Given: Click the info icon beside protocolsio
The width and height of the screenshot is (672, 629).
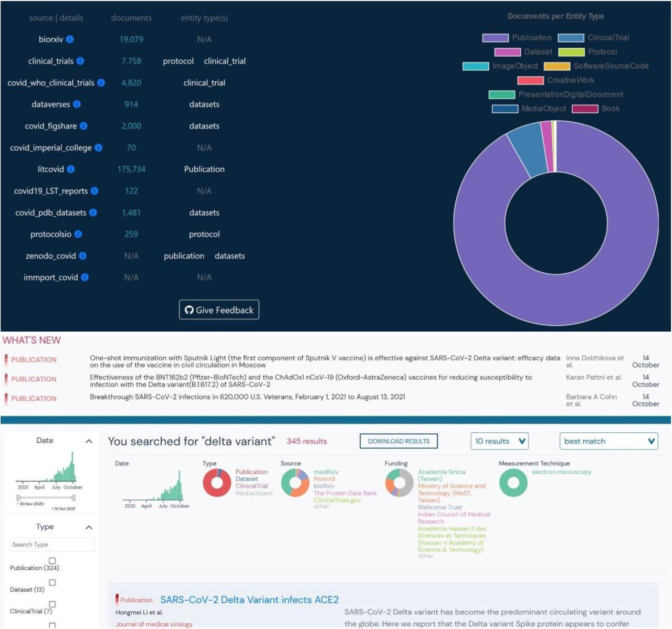Looking at the screenshot, I should click(x=78, y=234).
